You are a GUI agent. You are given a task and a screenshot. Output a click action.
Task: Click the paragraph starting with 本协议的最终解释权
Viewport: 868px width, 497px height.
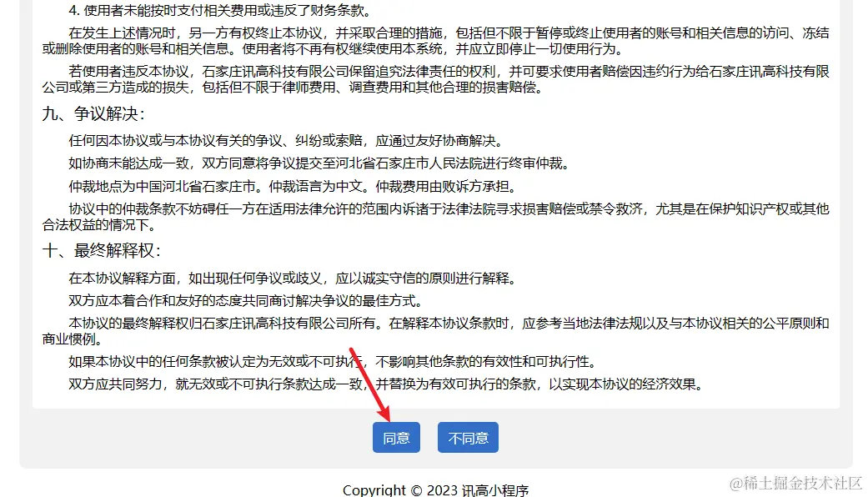point(435,331)
